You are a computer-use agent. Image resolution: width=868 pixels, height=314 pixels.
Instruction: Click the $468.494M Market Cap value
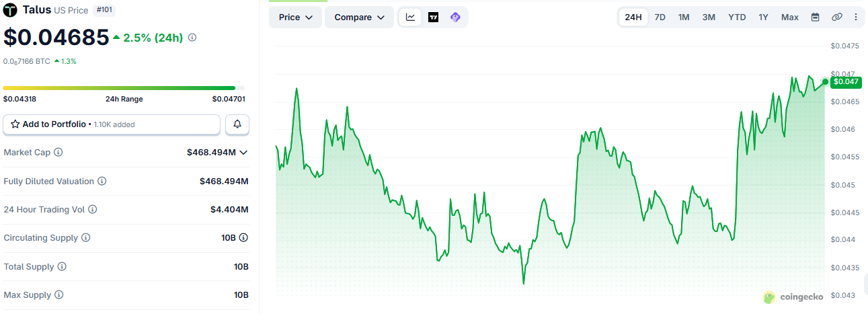pos(211,153)
